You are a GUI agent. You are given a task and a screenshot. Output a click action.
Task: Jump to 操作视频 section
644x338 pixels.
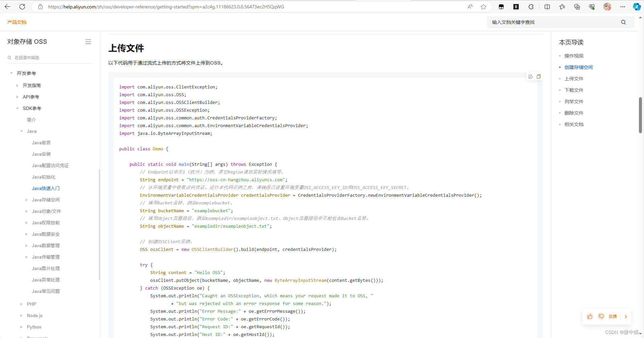tap(574, 56)
